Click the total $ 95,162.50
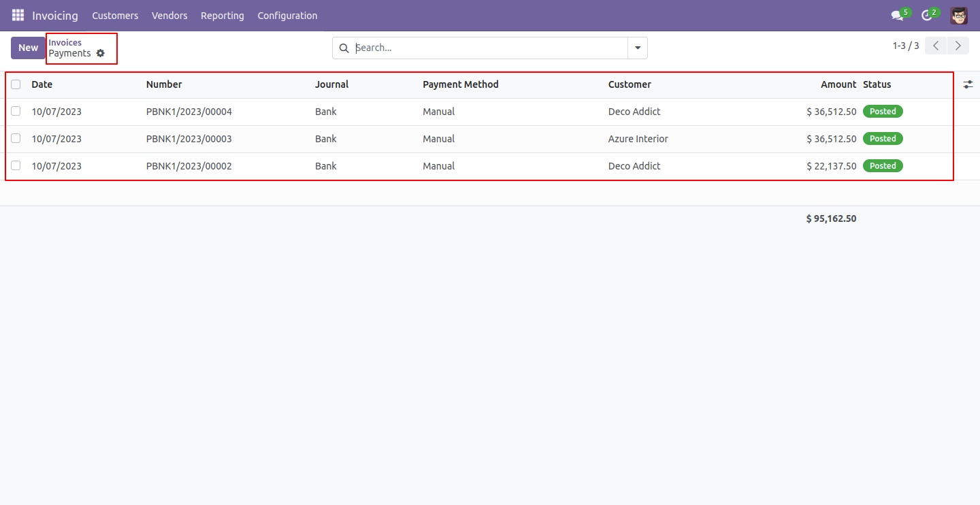This screenshot has height=505, width=980. [832, 218]
